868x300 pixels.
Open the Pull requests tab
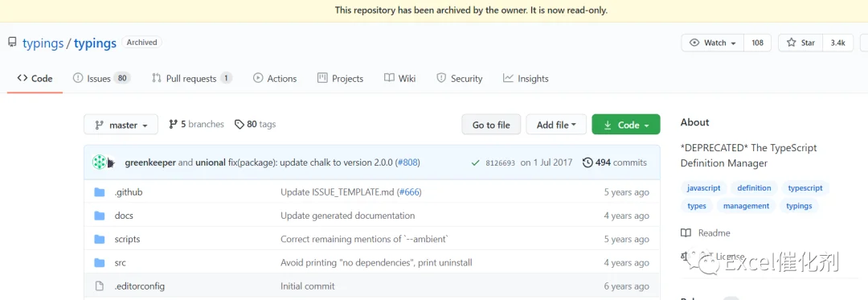[x=191, y=79]
